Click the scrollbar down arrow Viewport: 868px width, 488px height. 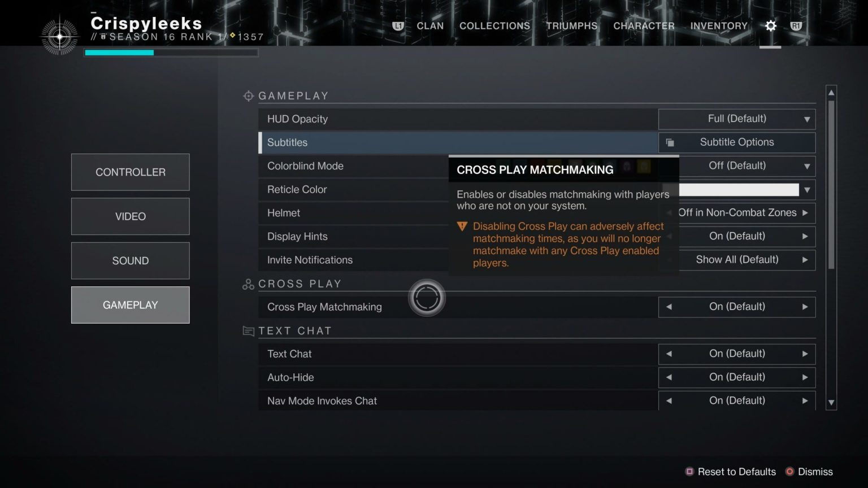coord(831,403)
